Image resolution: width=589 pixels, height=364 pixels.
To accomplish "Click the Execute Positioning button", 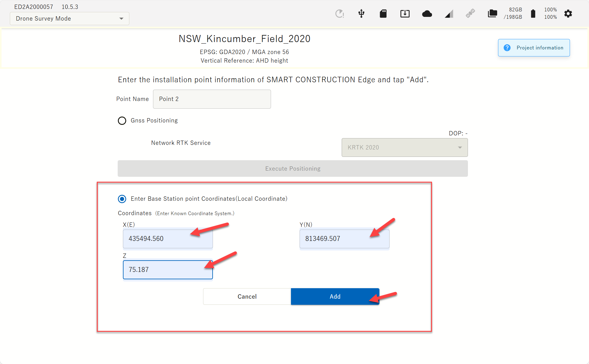I will pyautogui.click(x=293, y=168).
